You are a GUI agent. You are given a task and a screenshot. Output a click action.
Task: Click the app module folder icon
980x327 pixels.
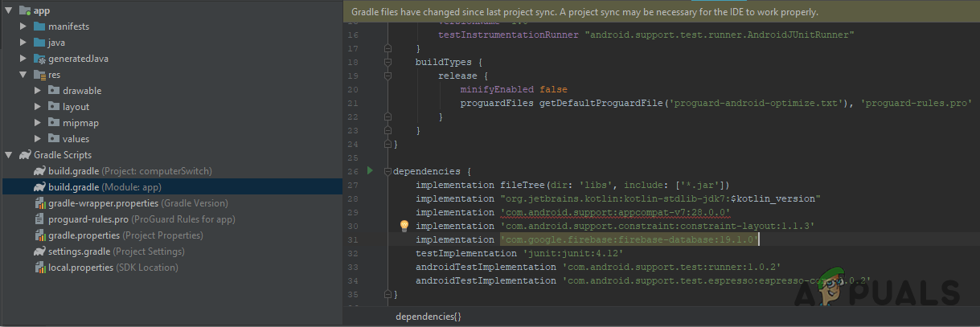24,10
